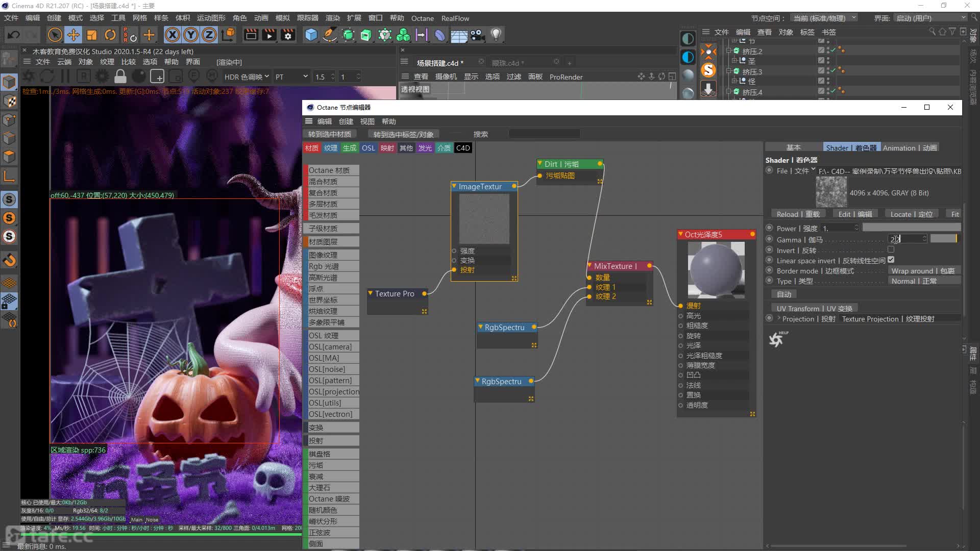The image size is (980, 551).
Task: Click the texture preview thumbnail in Shader panel
Action: (831, 192)
